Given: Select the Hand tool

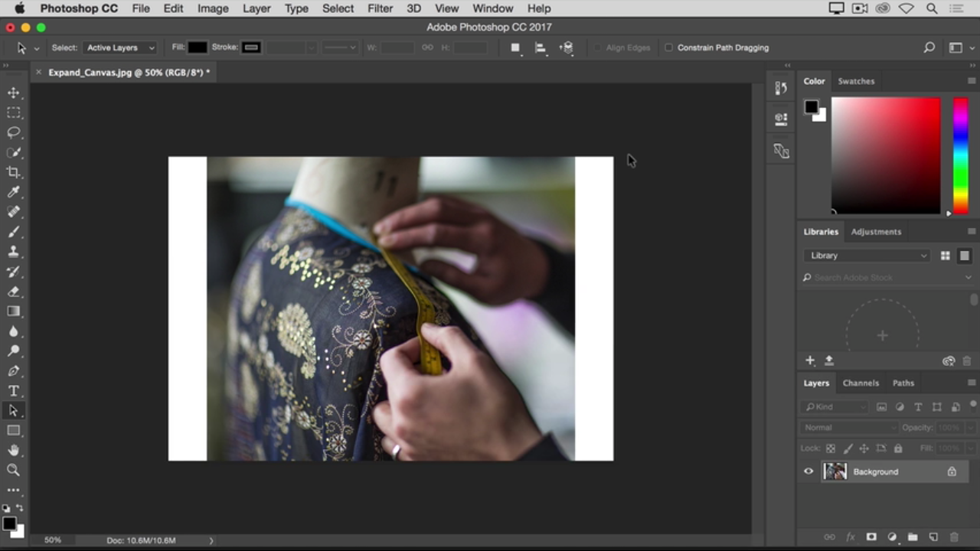Looking at the screenshot, I should coord(14,451).
